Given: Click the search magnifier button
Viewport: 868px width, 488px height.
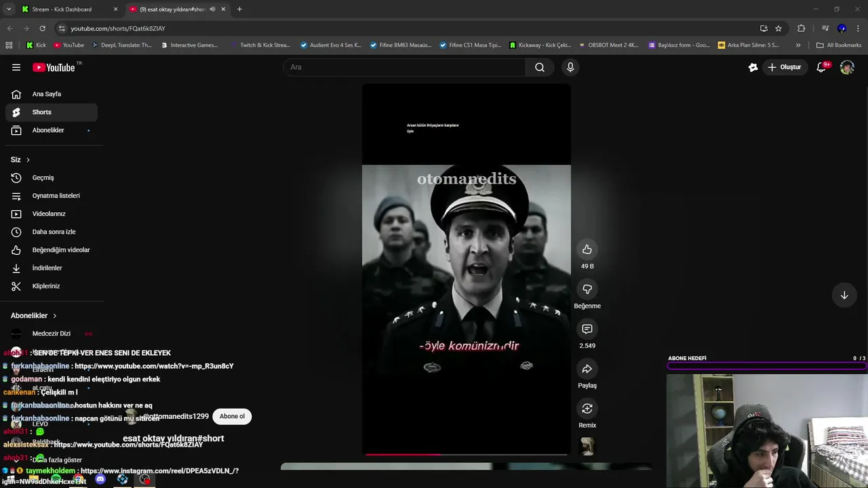Looking at the screenshot, I should tap(540, 67).
